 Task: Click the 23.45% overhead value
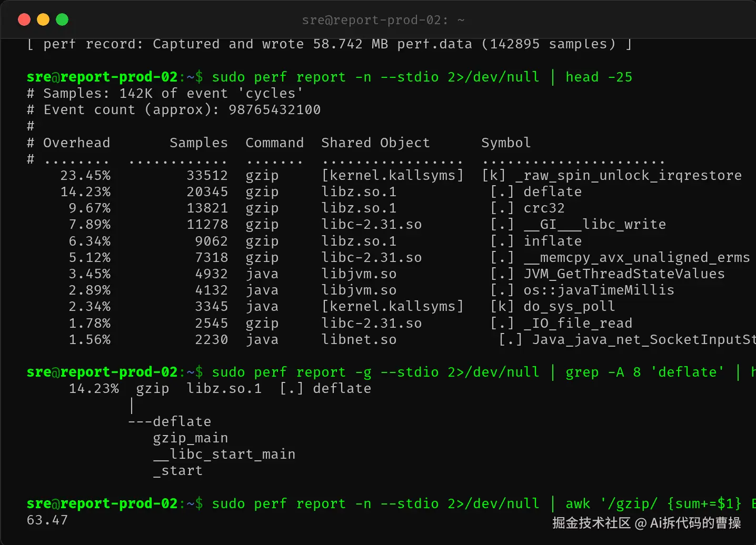click(85, 175)
